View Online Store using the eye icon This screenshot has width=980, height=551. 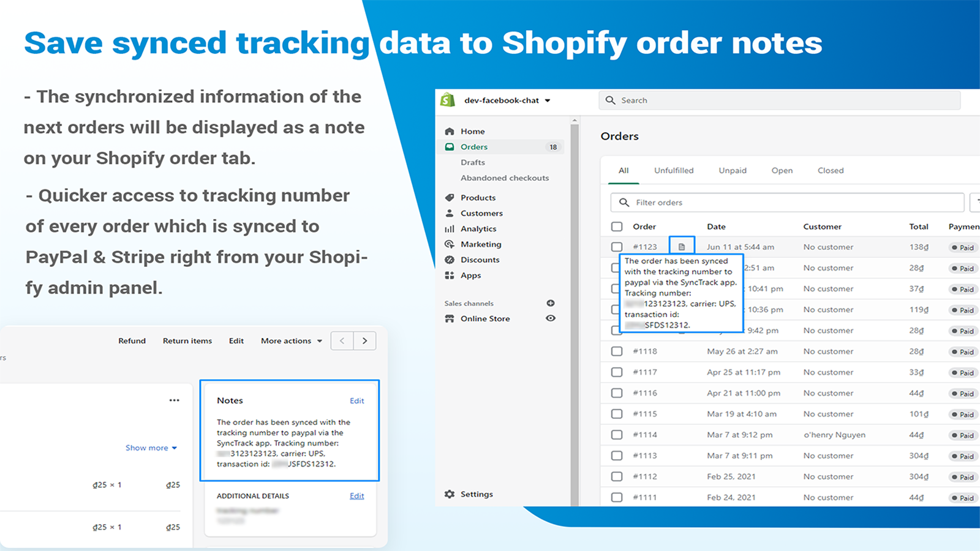[551, 318]
